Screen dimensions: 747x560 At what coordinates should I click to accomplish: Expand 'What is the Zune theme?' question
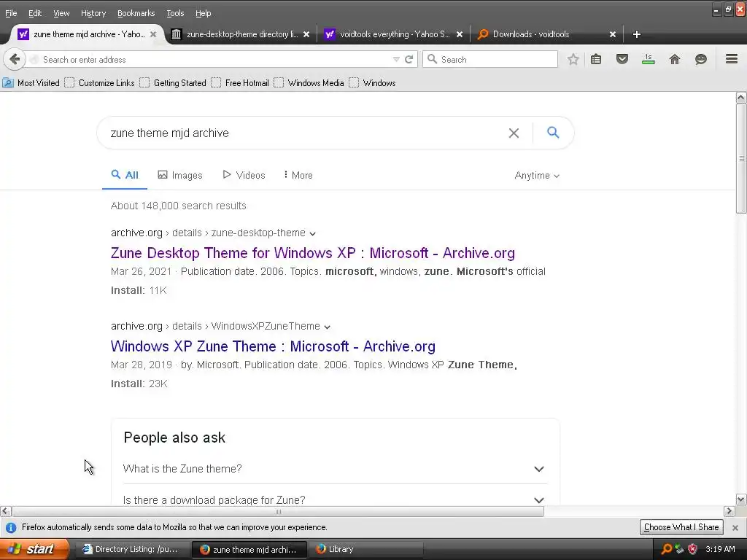pos(335,469)
